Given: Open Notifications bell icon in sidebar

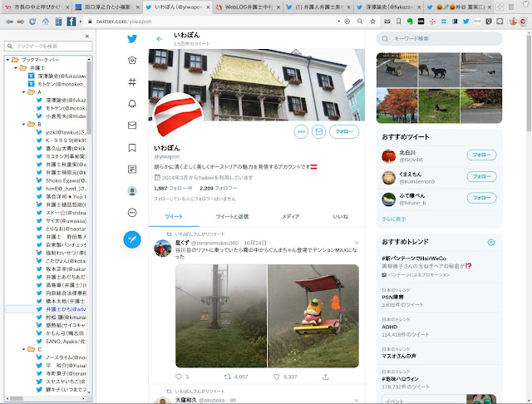Looking at the screenshot, I should coord(132,103).
